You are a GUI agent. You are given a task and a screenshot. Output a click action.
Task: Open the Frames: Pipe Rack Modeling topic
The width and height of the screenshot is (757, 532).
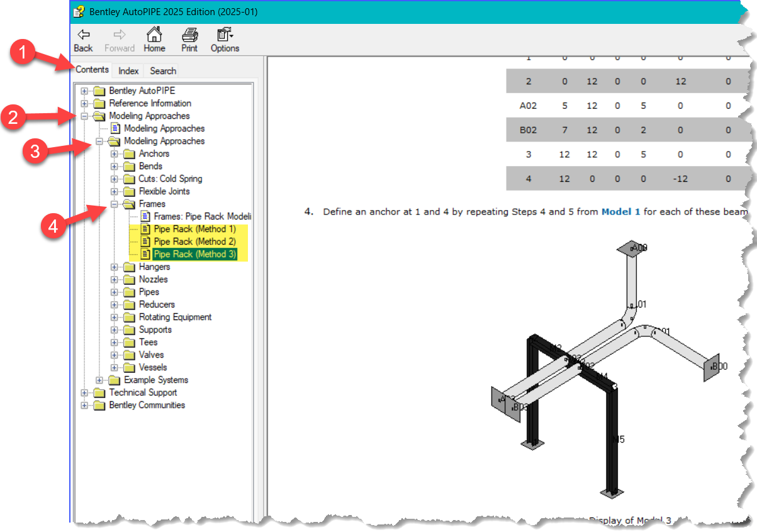click(x=202, y=216)
